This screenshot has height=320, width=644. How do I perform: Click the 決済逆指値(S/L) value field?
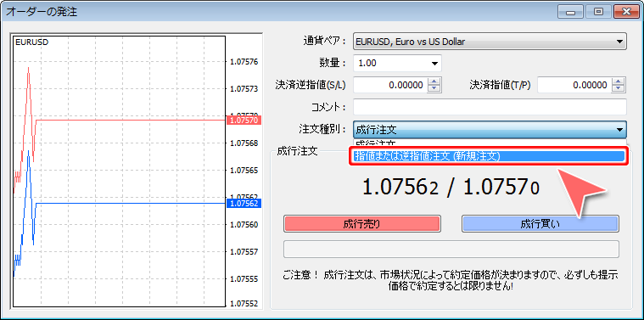390,85
